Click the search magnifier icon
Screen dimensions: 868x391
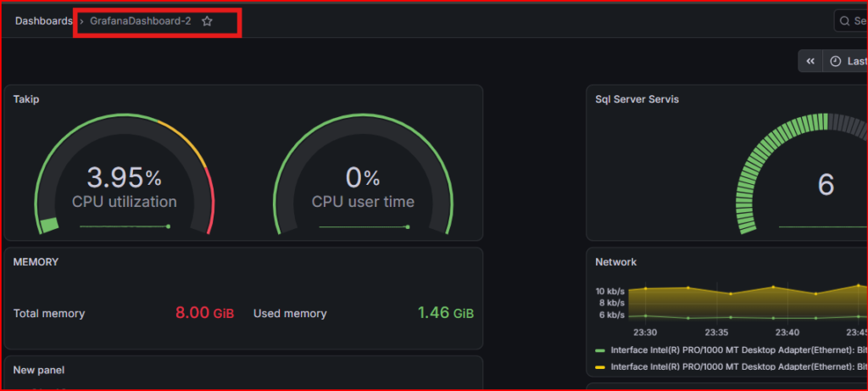click(845, 21)
